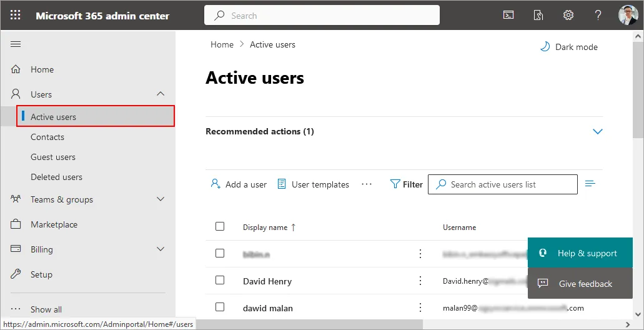Collapse navigation with hamburger icon
This screenshot has height=330, width=644.
[x=16, y=44]
